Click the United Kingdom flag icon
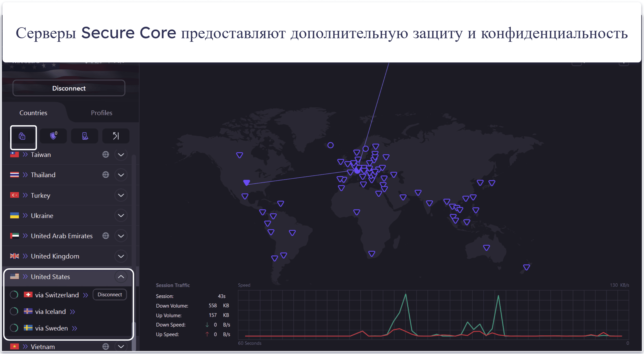 click(15, 256)
